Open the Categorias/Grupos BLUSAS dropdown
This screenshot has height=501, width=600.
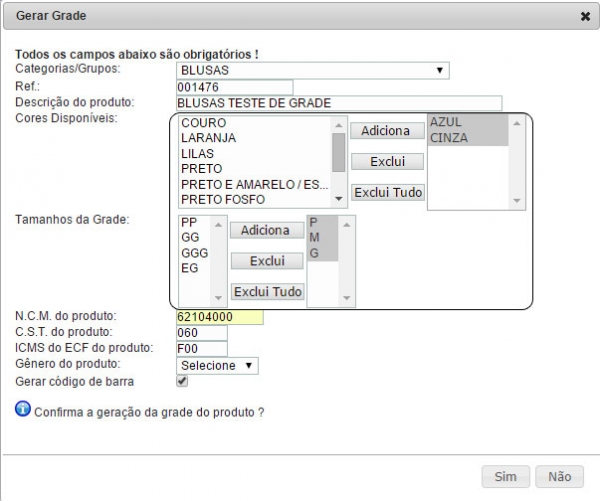point(313,70)
